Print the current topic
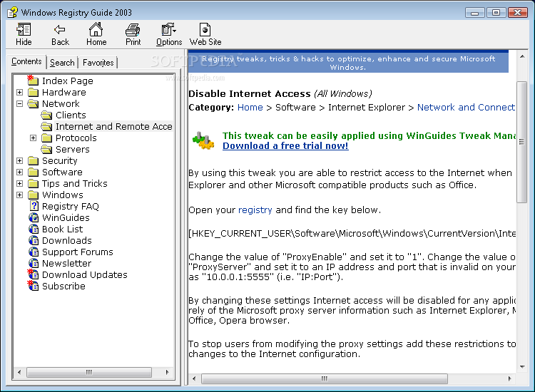The image size is (535, 392). (x=133, y=30)
